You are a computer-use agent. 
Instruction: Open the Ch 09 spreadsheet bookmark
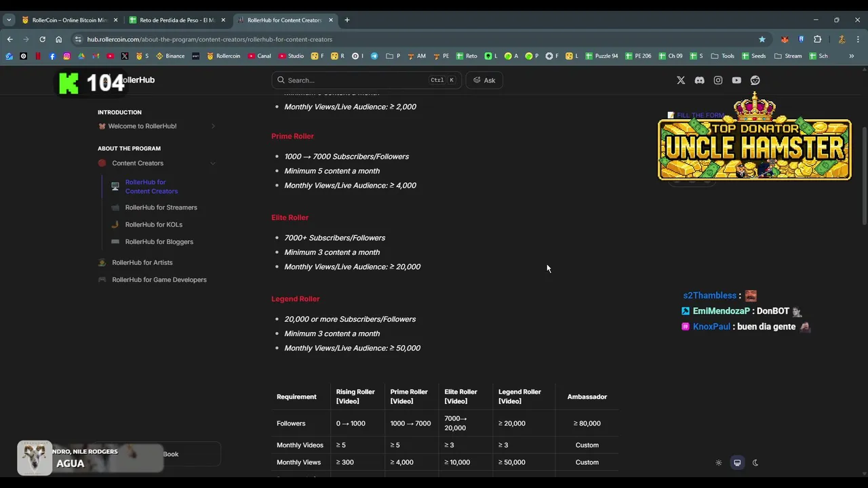670,56
